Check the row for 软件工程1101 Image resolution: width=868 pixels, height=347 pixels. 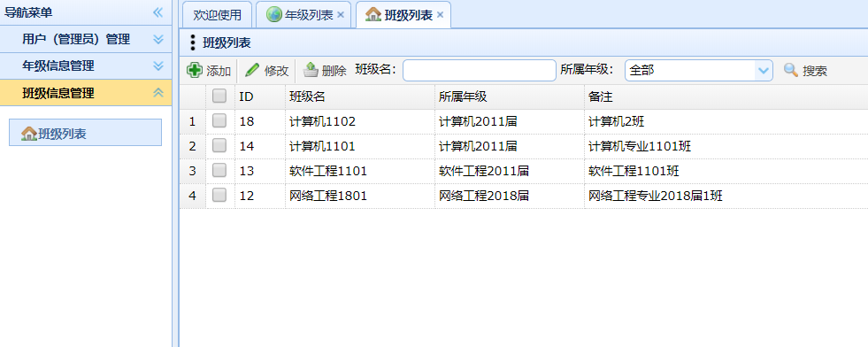tap(219, 171)
